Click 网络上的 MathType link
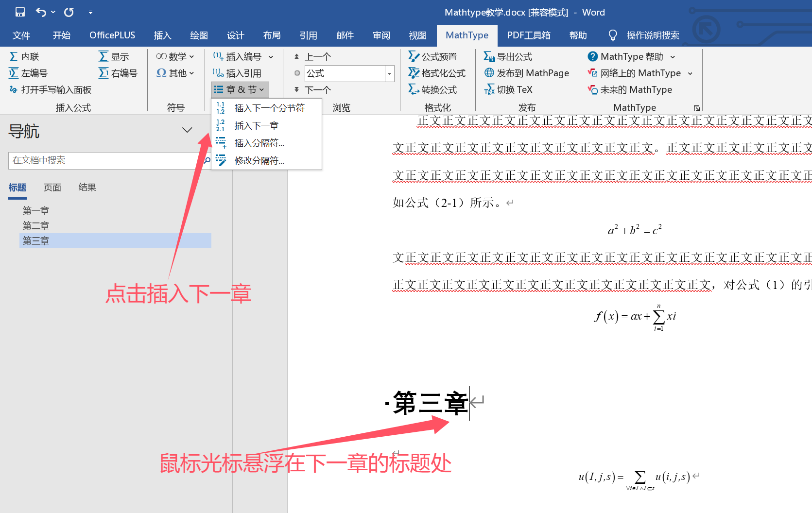The image size is (812, 513). [x=634, y=73]
